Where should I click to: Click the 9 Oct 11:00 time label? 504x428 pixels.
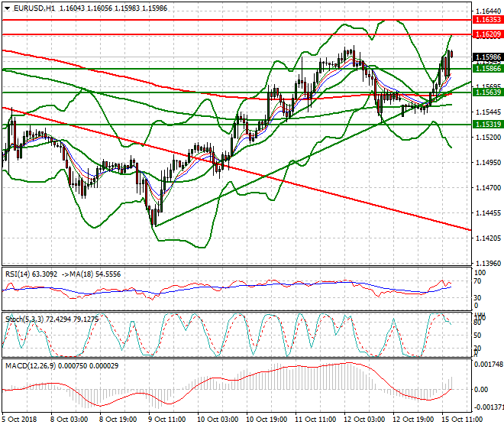click(166, 420)
